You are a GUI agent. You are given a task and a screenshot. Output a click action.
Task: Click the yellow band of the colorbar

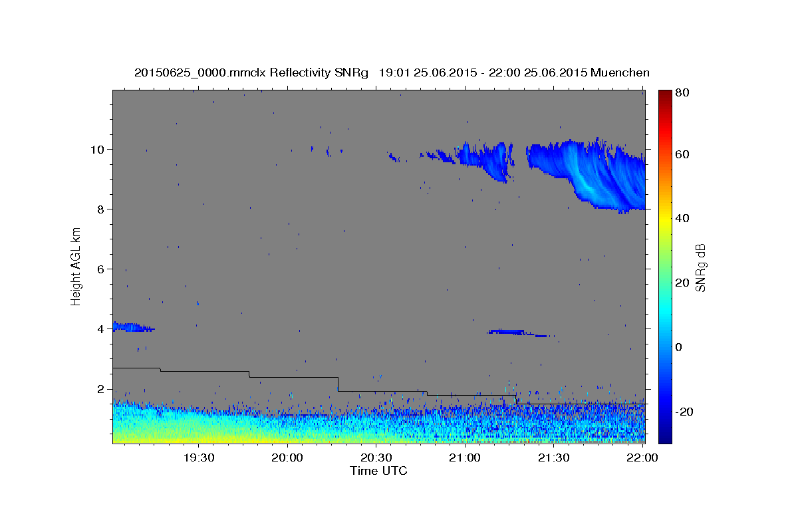coord(665,219)
